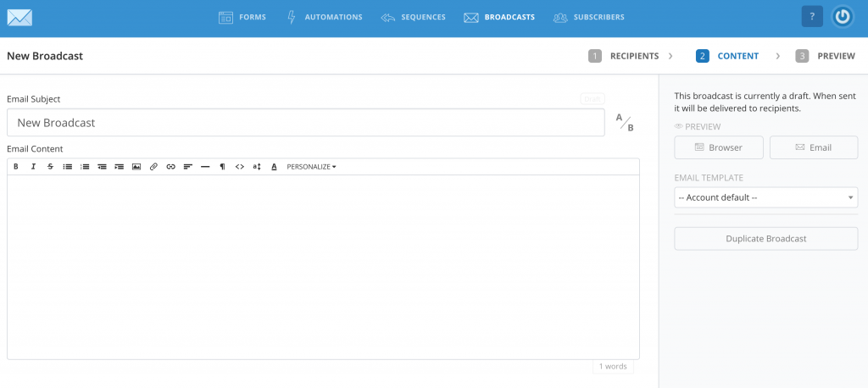This screenshot has width=868, height=388.
Task: Go to Automations
Action: tap(325, 17)
